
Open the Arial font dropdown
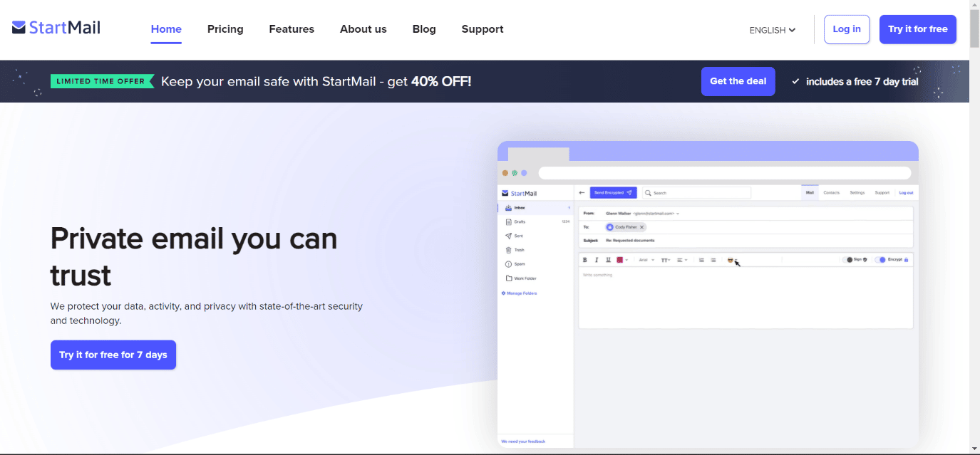646,260
